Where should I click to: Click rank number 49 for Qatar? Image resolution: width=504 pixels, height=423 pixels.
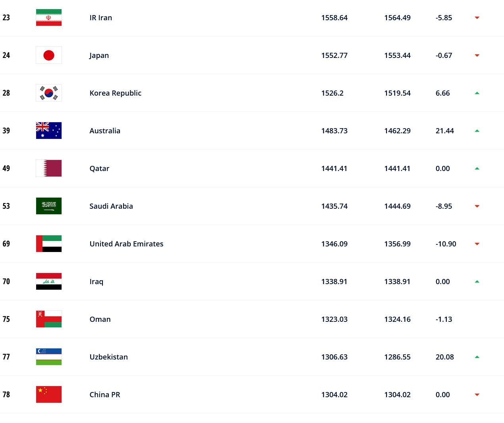point(6,168)
